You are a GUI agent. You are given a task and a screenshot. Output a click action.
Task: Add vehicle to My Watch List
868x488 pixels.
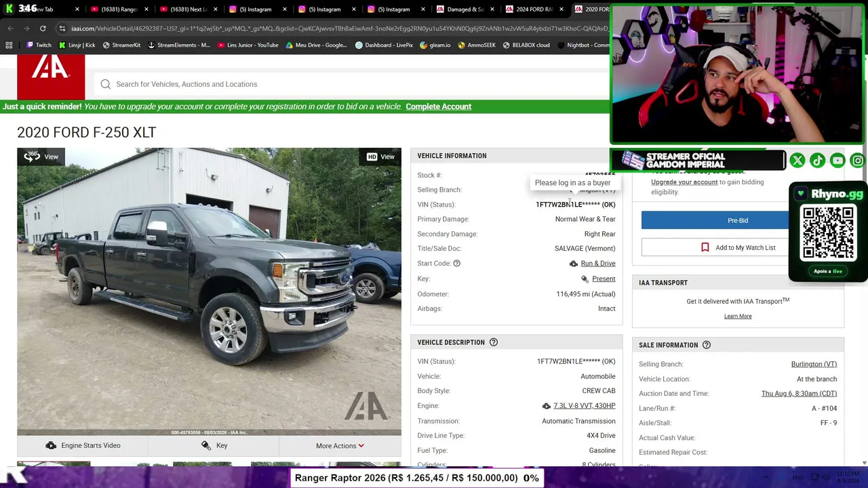click(738, 247)
